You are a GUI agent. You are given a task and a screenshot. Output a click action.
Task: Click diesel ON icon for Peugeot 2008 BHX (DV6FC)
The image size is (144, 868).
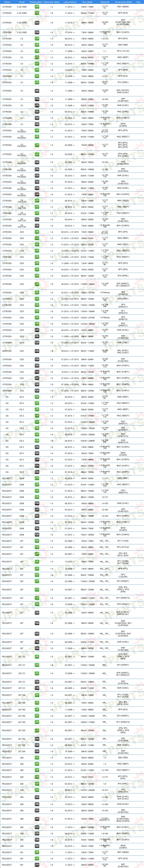point(37,516)
